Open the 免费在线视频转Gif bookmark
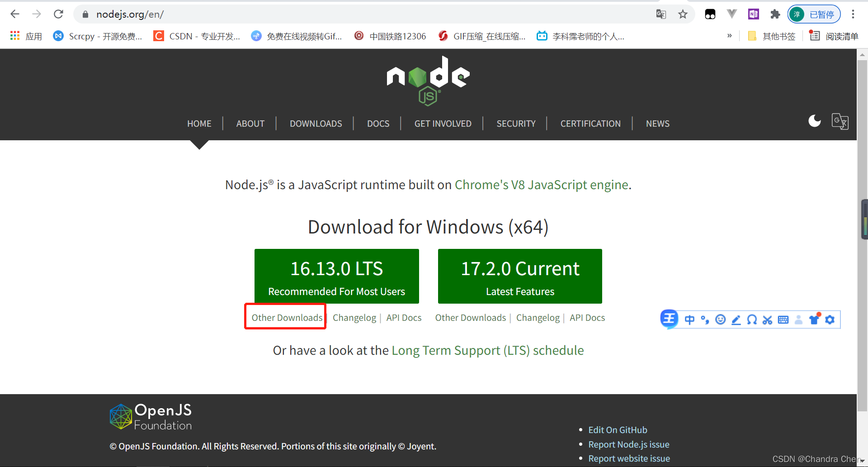 (x=297, y=36)
